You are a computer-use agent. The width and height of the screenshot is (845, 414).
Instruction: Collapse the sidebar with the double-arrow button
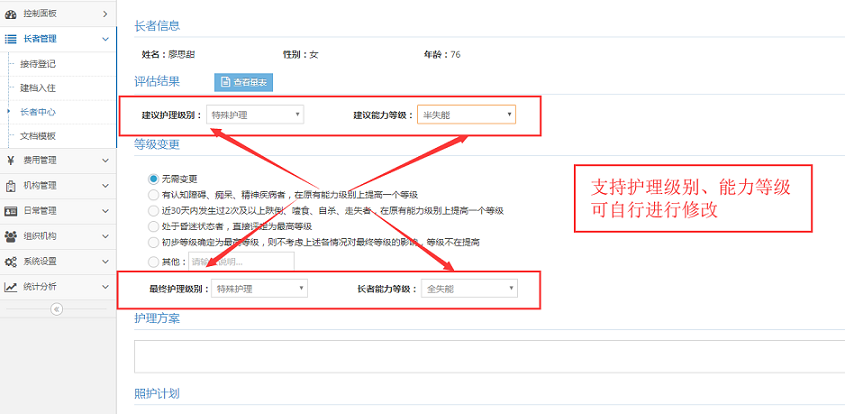click(57, 309)
